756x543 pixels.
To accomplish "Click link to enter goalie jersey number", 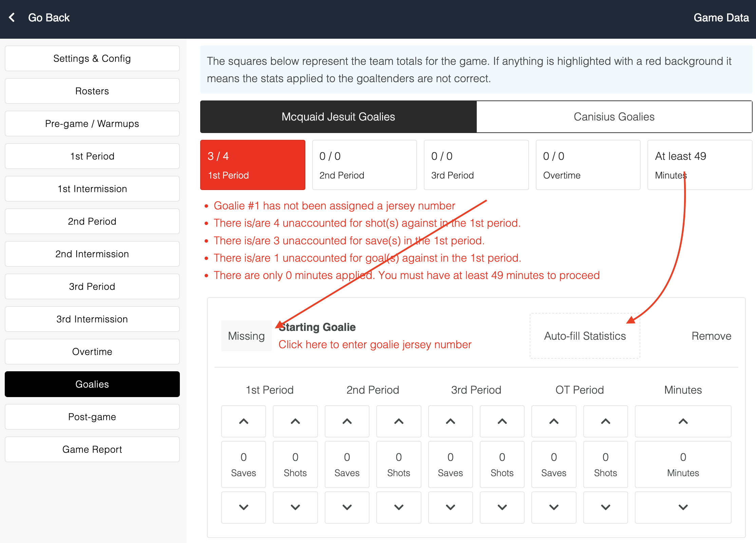I will (x=375, y=344).
